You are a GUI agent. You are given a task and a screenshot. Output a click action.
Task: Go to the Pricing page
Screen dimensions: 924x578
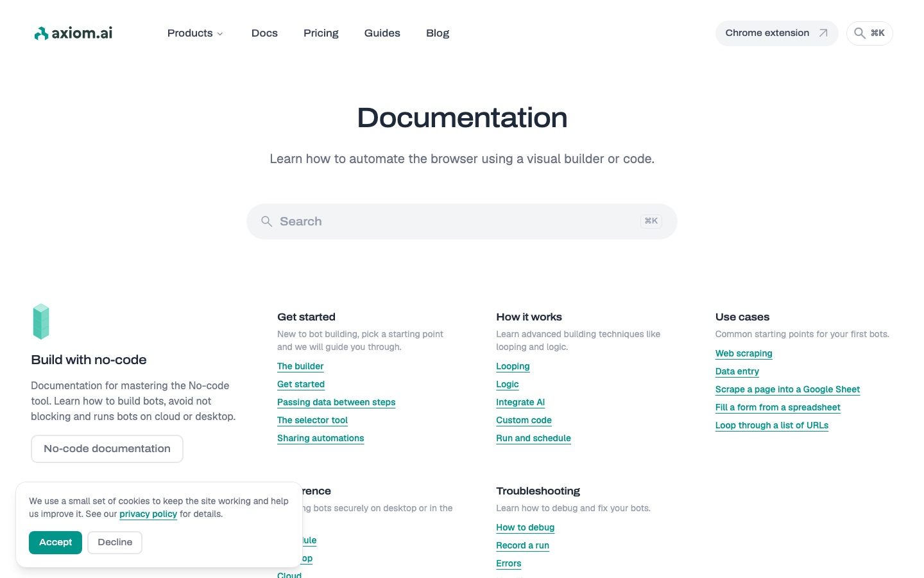321,33
